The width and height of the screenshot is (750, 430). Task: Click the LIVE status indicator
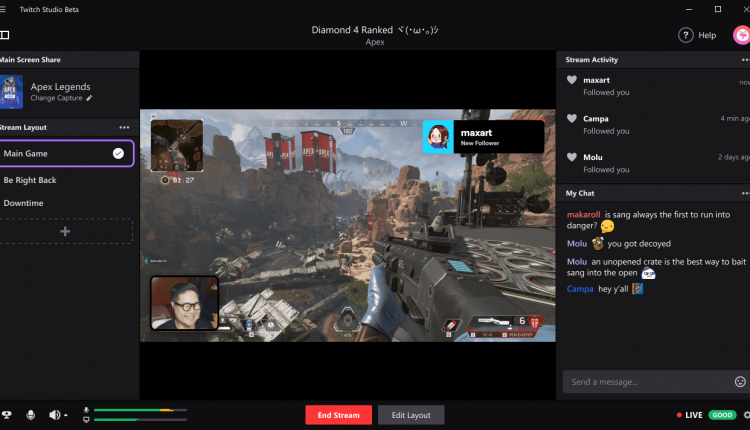(x=689, y=415)
